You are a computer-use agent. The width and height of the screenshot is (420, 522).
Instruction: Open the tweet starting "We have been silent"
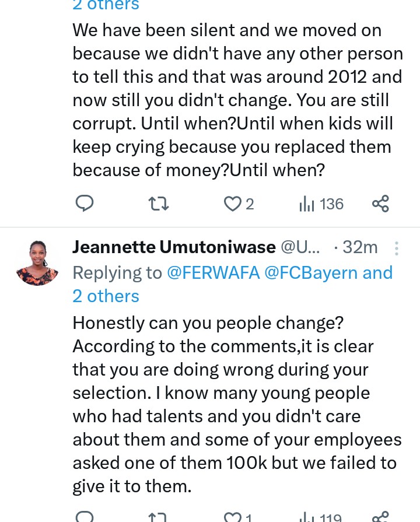pos(233,100)
